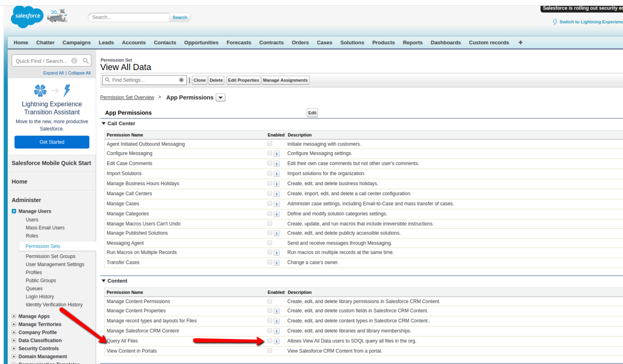Expand the Security Controls tree node
Image resolution: width=623 pixels, height=364 pixels.
coord(14,349)
